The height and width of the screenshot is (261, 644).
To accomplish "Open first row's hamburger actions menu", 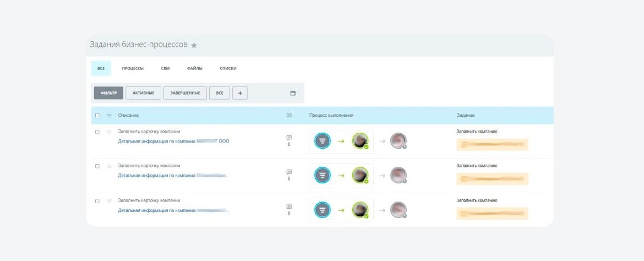I will pyautogui.click(x=109, y=132).
